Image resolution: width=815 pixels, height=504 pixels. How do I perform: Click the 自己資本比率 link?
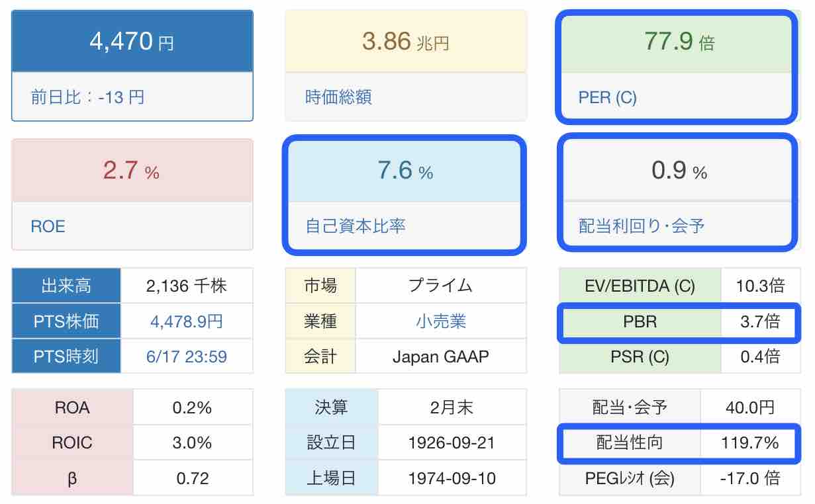pos(356,226)
